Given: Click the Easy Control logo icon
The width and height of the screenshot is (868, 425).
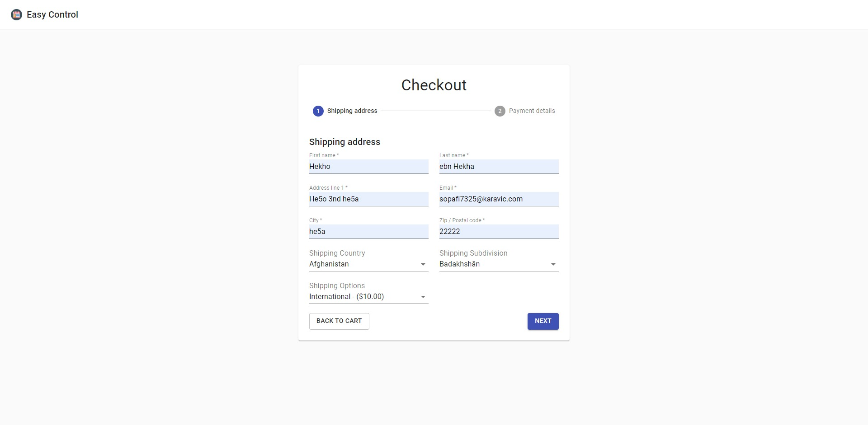Looking at the screenshot, I should click(x=16, y=14).
